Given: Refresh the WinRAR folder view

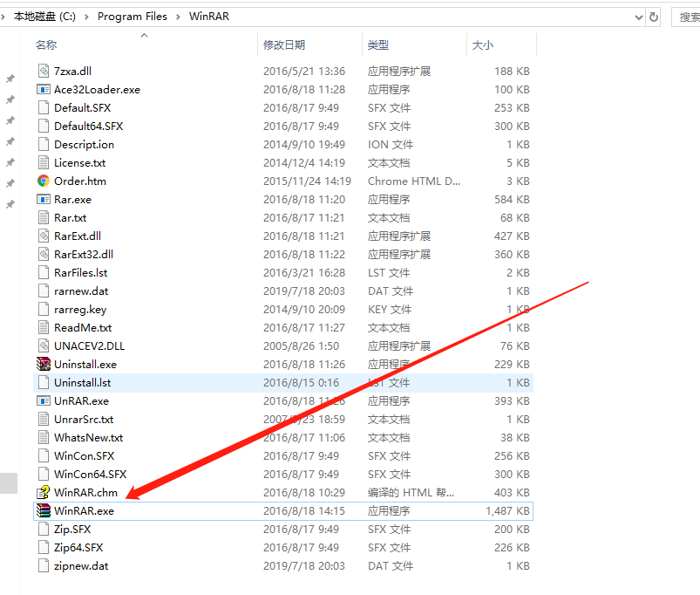Looking at the screenshot, I should pos(654,17).
